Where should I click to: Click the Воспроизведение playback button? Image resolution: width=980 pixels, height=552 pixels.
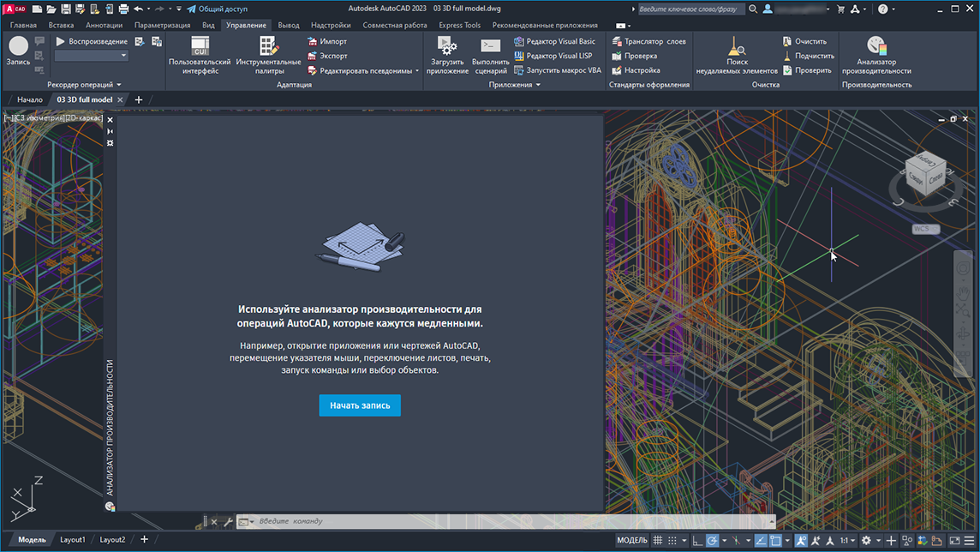92,41
